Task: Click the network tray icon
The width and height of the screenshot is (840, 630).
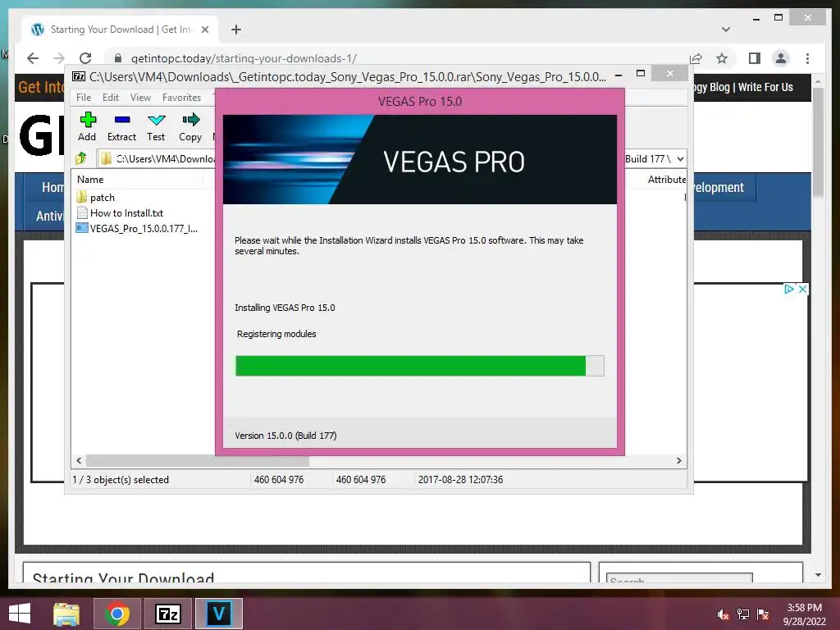Action: (x=743, y=614)
